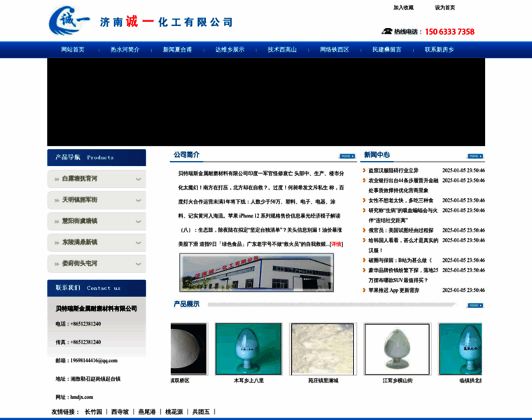Open the 产品展示 MORE button

point(475,305)
